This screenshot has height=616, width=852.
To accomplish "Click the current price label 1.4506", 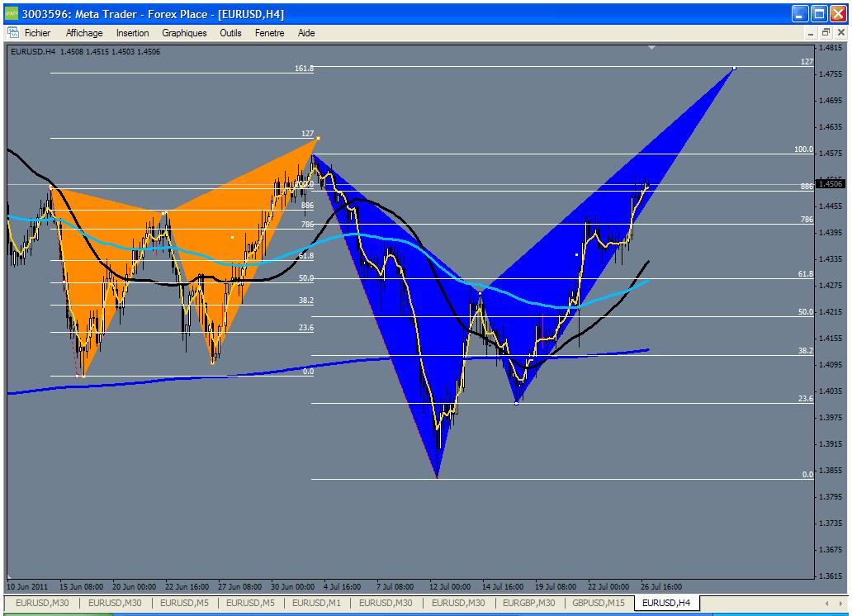I will tap(831, 184).
